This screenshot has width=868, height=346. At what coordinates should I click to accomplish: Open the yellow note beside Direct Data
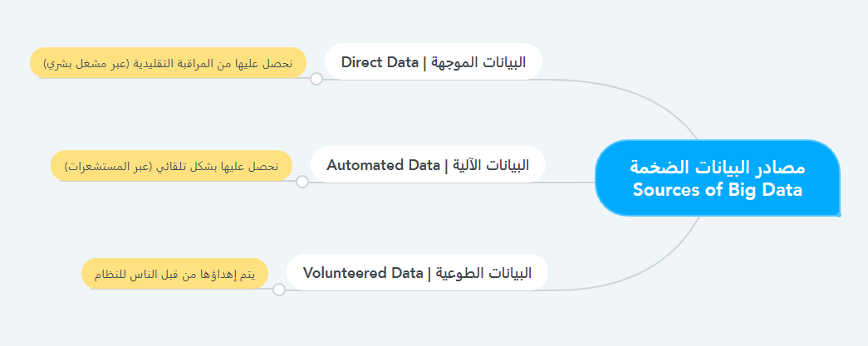[169, 62]
